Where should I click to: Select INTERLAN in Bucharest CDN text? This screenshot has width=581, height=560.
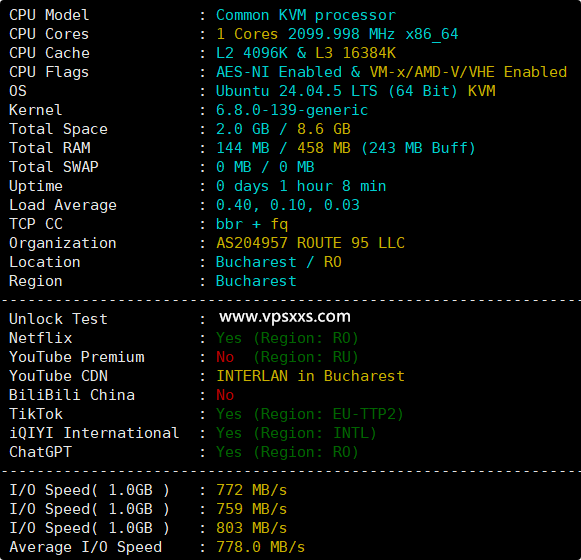(310, 376)
